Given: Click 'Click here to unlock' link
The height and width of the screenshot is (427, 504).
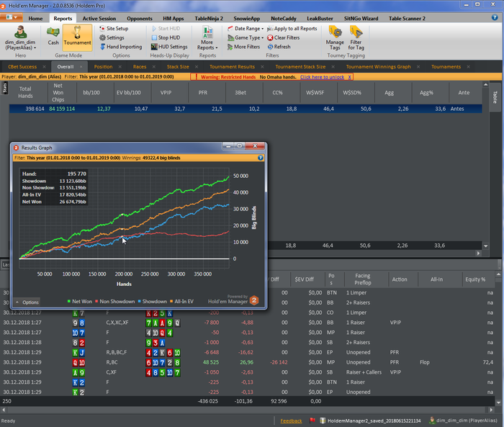Looking at the screenshot, I should pyautogui.click(x=322, y=77).
